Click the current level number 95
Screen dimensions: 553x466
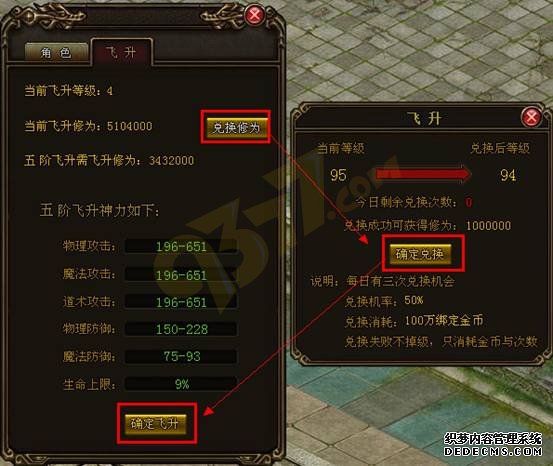point(338,175)
